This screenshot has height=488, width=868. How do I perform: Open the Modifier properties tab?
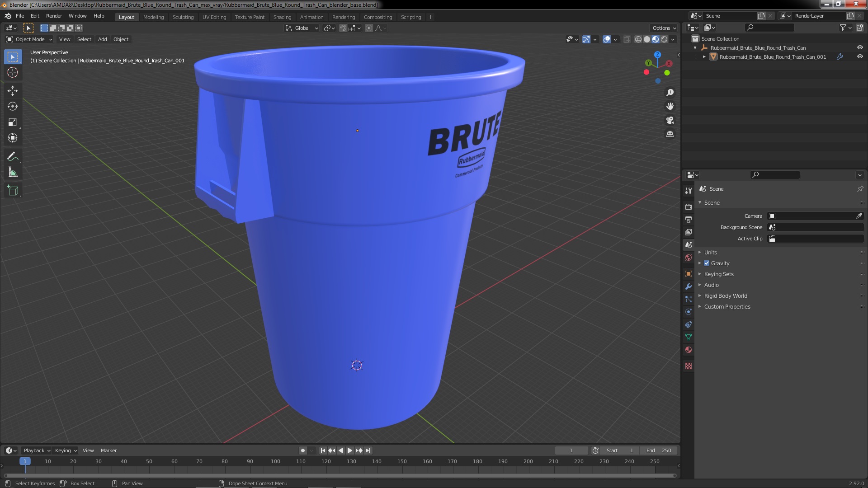(x=688, y=286)
